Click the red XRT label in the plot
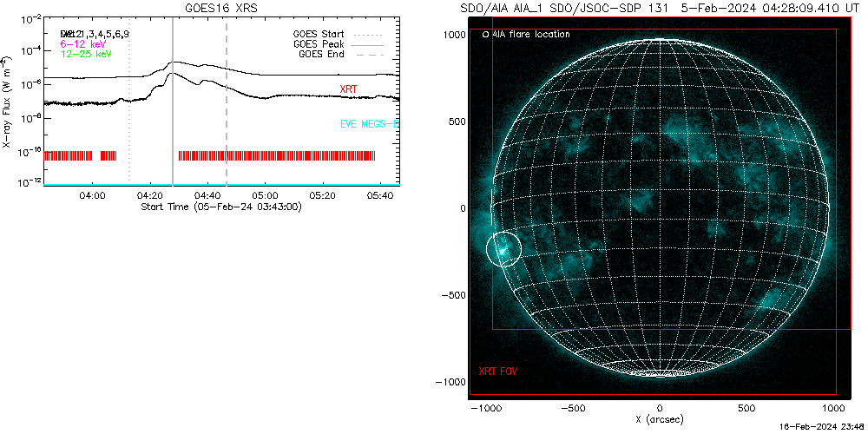 (349, 89)
